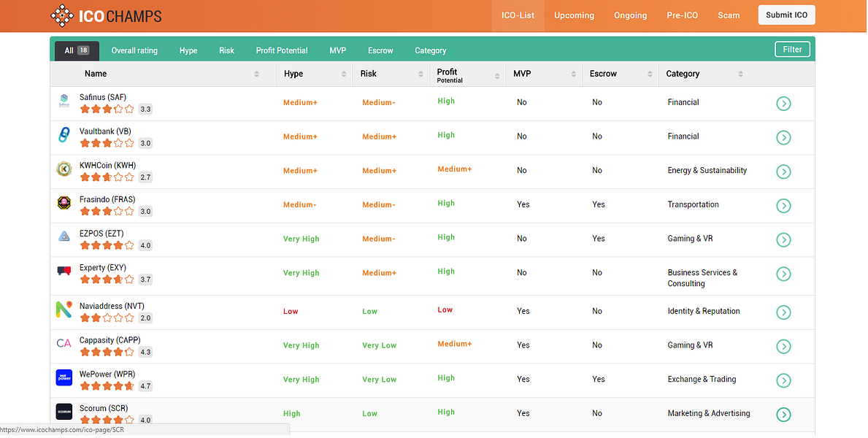The width and height of the screenshot is (868, 438).
Task: Open Frasindo (FRAS) name link
Action: tap(107, 199)
